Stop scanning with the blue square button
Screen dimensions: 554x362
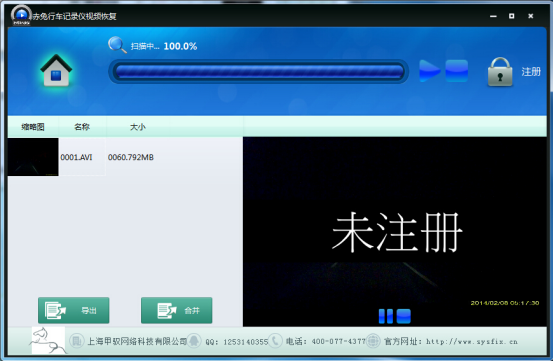click(456, 71)
